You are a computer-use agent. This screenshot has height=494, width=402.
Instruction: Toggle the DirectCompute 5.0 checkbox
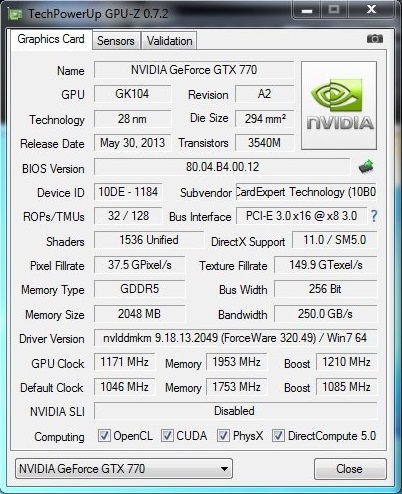pos(278,435)
